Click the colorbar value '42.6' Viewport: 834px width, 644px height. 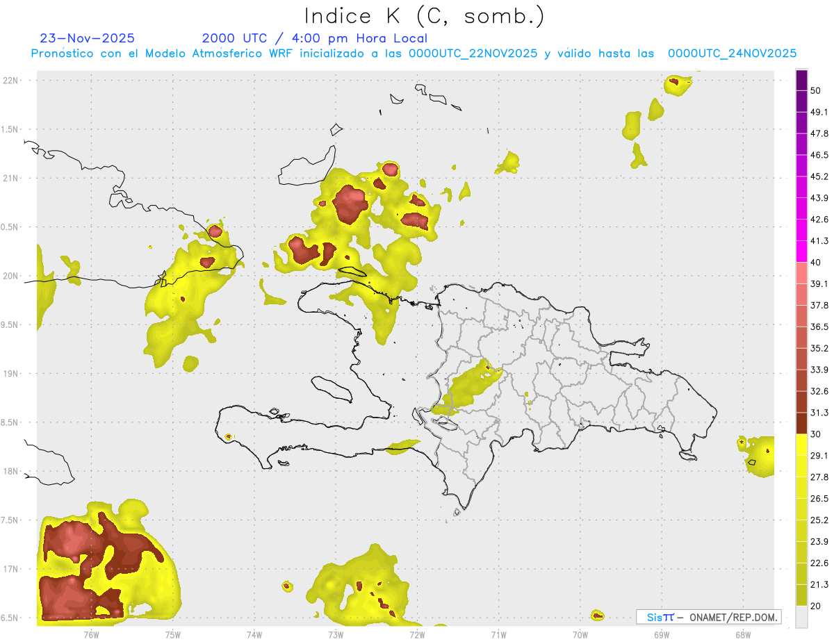click(819, 220)
